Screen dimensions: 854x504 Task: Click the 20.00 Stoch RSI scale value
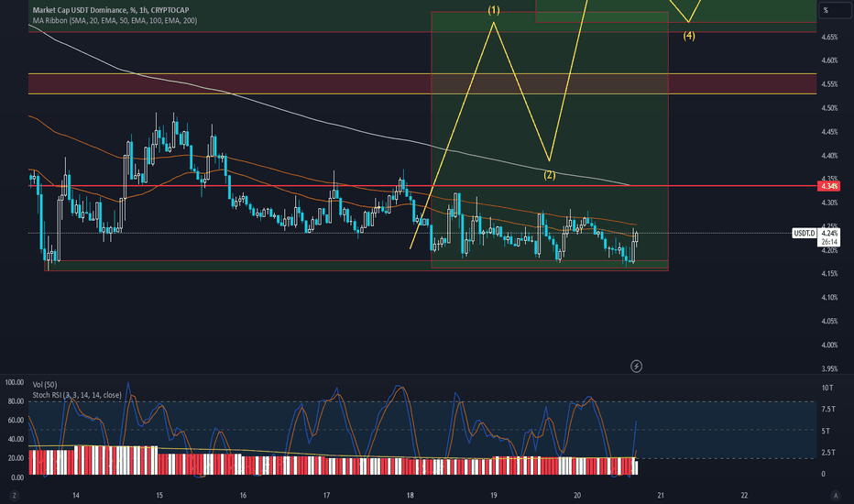click(x=15, y=458)
